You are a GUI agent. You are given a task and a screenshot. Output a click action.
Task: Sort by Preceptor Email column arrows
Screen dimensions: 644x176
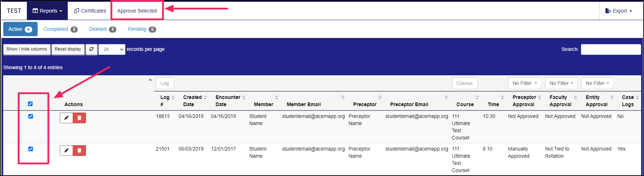pyautogui.click(x=446, y=97)
